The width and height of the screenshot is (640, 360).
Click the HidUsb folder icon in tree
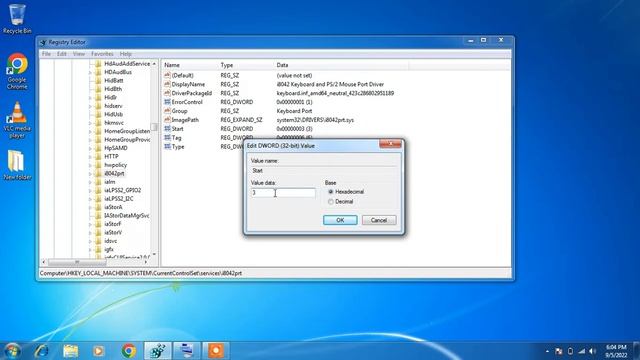click(98, 114)
